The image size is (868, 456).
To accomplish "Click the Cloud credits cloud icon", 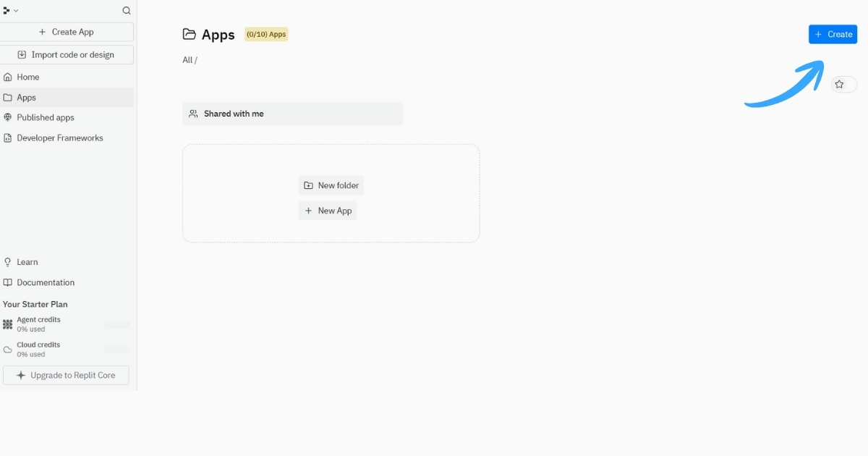I will click(x=8, y=350).
